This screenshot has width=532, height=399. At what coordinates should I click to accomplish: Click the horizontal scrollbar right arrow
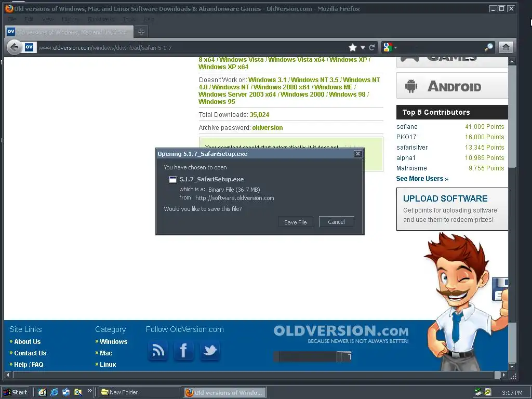[504, 375]
